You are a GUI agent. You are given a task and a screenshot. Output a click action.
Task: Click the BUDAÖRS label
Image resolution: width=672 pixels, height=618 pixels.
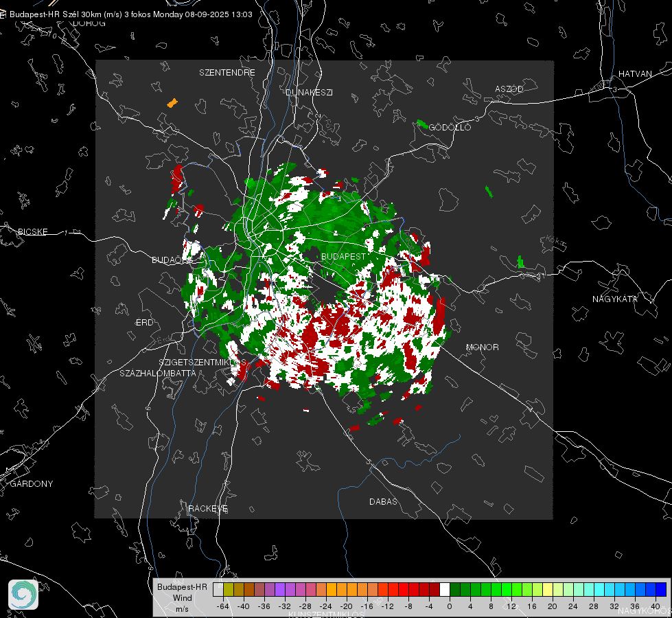170,260
